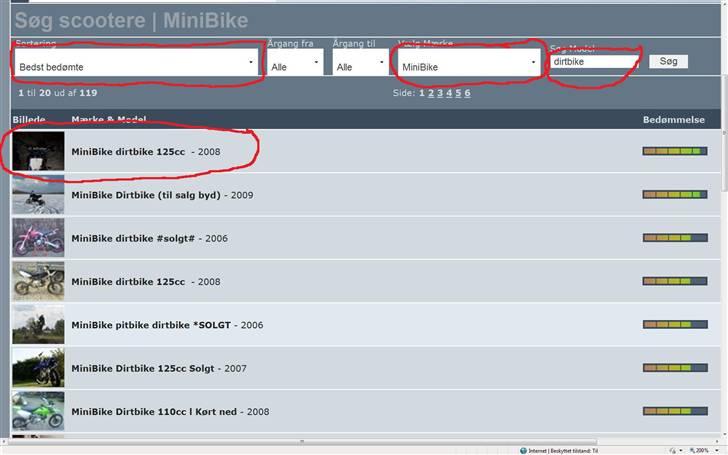Click thumbnail for MiniBike Dirtbike 110cc Kørt ned

[38, 411]
